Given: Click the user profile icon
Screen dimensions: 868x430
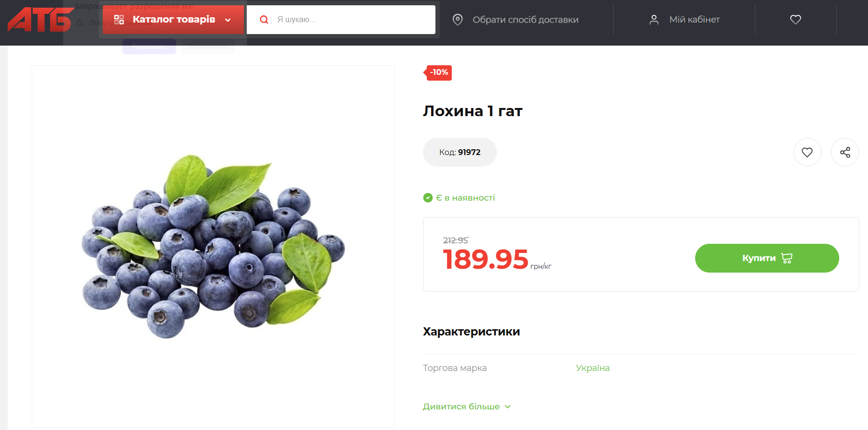Looking at the screenshot, I should point(654,20).
